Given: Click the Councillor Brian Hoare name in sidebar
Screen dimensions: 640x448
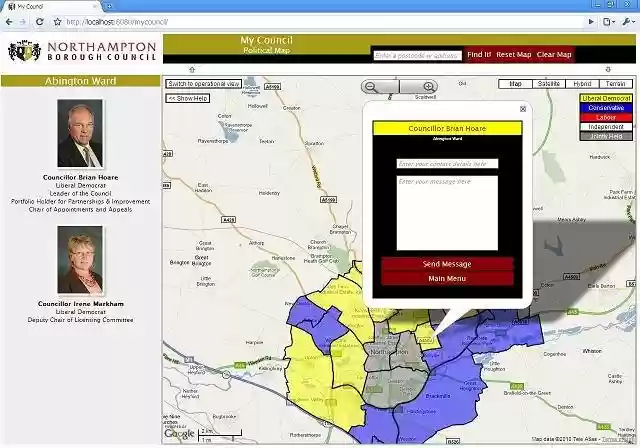Looking at the screenshot, I should click(x=80, y=177).
